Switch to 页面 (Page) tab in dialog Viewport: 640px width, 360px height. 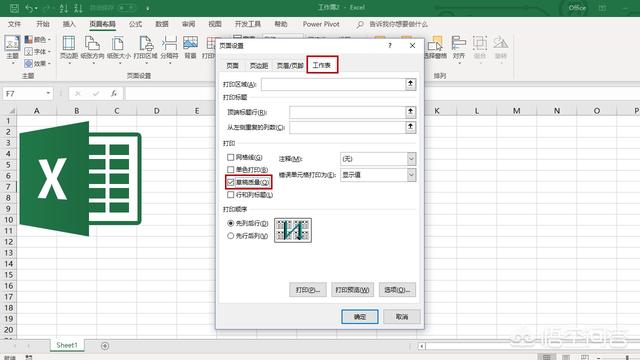point(232,65)
